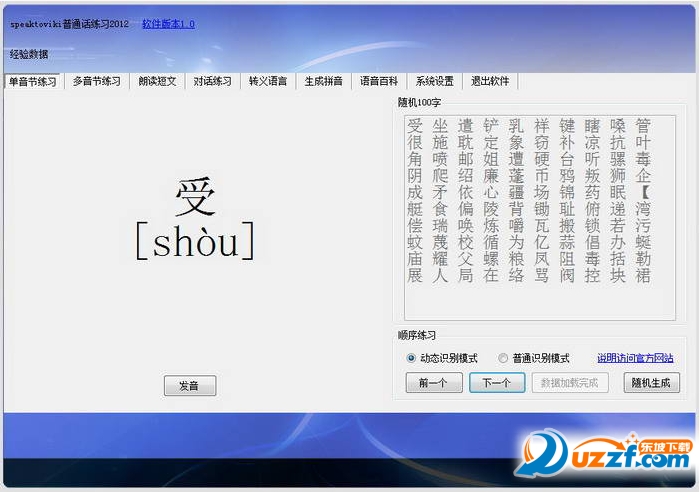
Task: Click the large character 受 display
Action: pyautogui.click(x=195, y=196)
